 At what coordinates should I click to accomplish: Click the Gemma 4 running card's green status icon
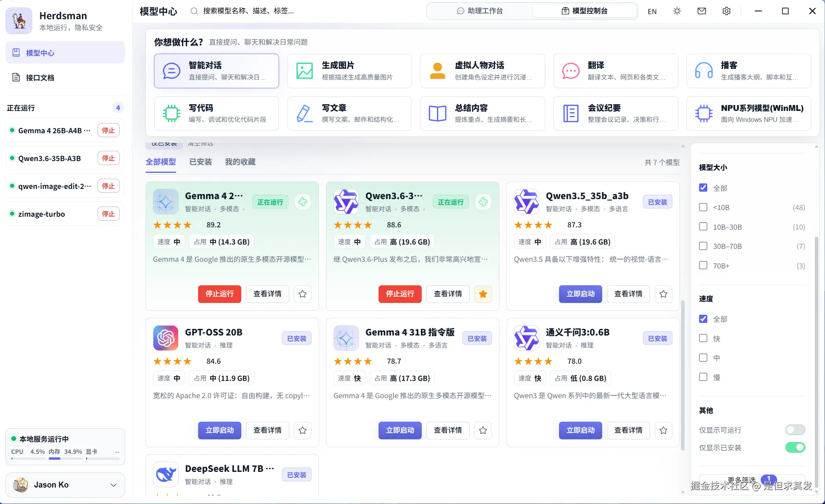click(x=302, y=202)
